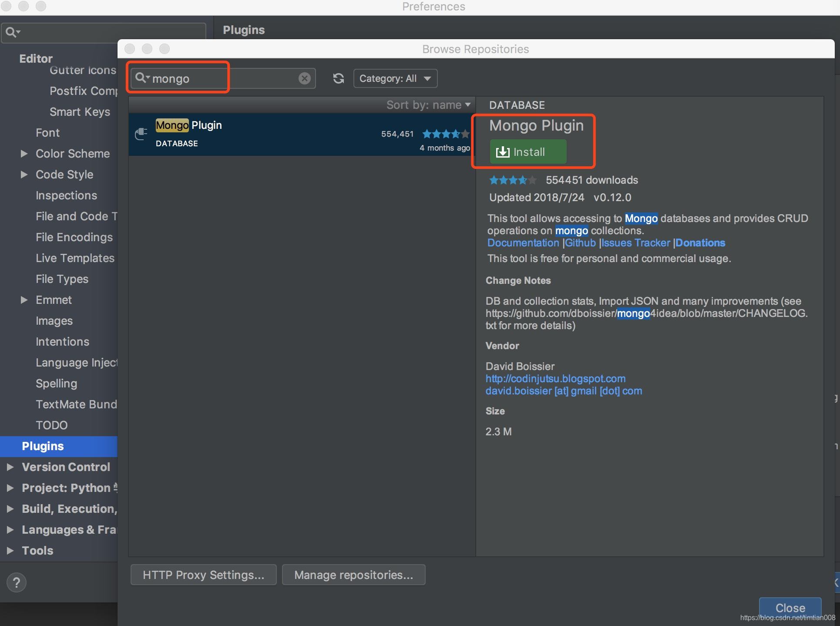The width and height of the screenshot is (840, 626).
Task: Click the magnifier icon in plugin search
Action: (x=142, y=78)
